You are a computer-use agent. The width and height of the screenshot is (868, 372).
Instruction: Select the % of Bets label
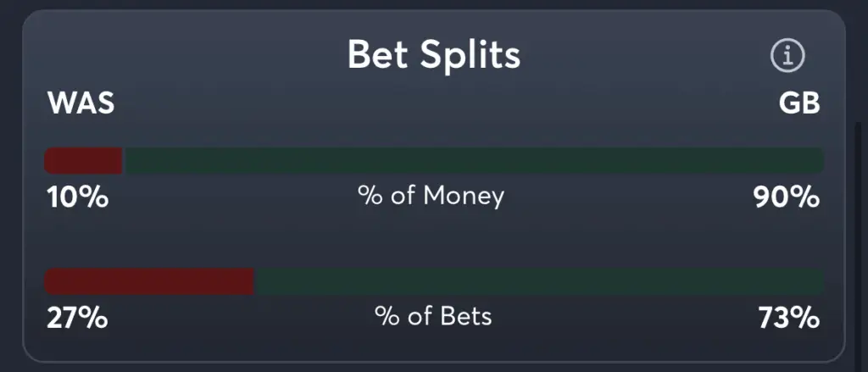coord(433,317)
